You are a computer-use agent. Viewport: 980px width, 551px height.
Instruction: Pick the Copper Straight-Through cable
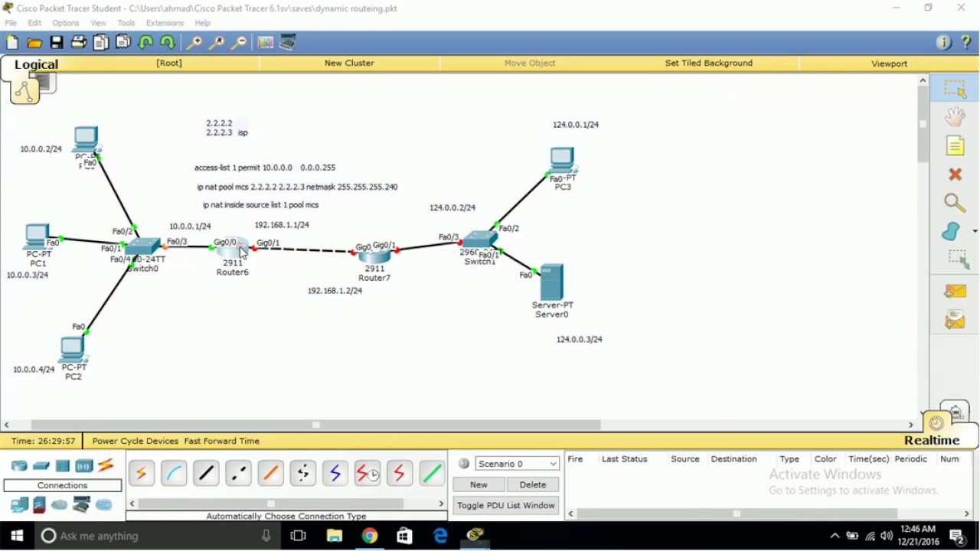pyautogui.click(x=206, y=474)
